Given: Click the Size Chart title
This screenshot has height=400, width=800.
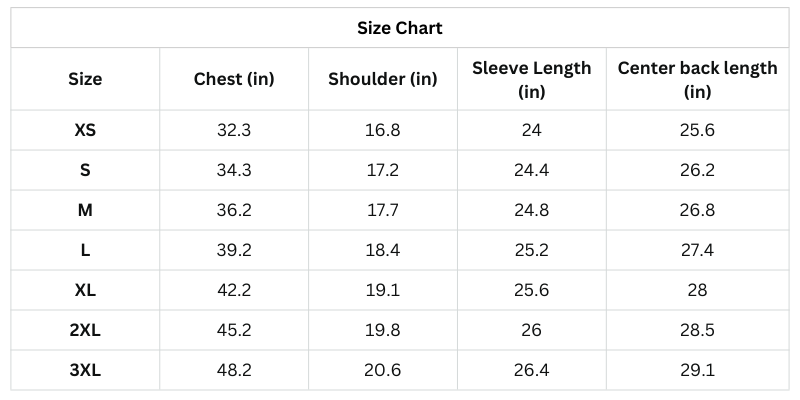Looking at the screenshot, I should (400, 28).
